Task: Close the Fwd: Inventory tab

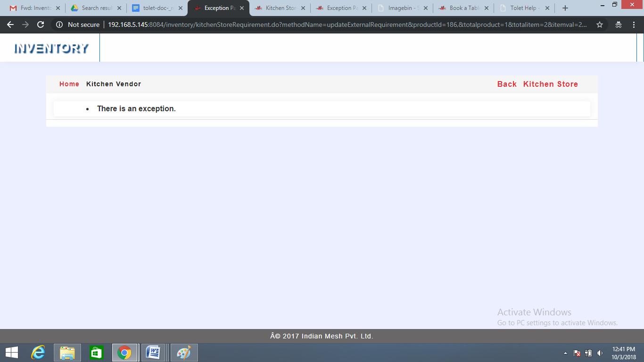Action: [x=58, y=8]
